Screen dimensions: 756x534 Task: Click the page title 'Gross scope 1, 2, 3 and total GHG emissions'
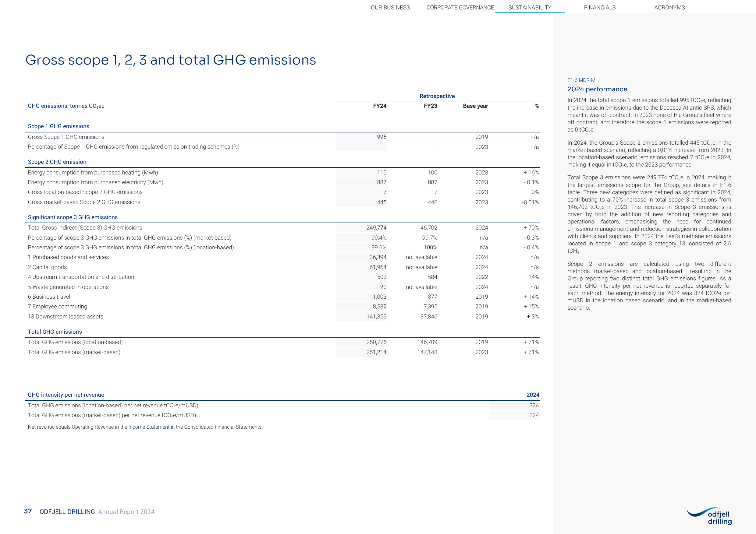171,60
